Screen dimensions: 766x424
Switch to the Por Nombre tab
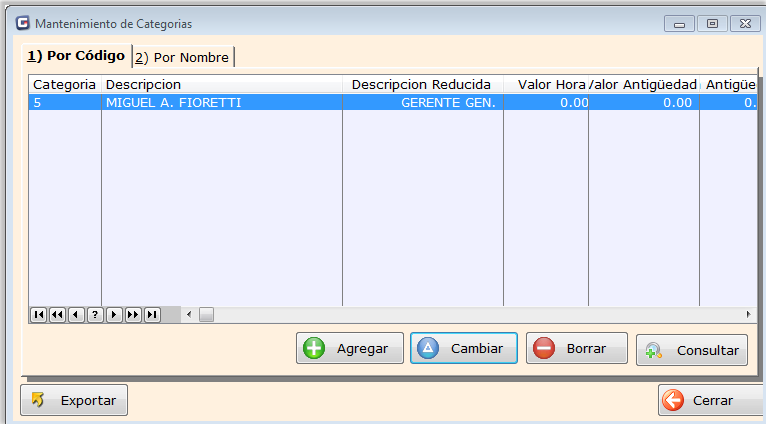point(184,58)
